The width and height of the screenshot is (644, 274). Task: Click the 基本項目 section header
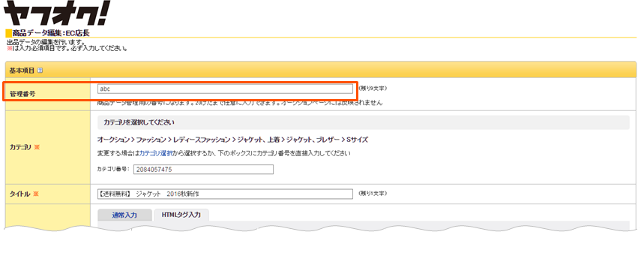tap(321, 70)
